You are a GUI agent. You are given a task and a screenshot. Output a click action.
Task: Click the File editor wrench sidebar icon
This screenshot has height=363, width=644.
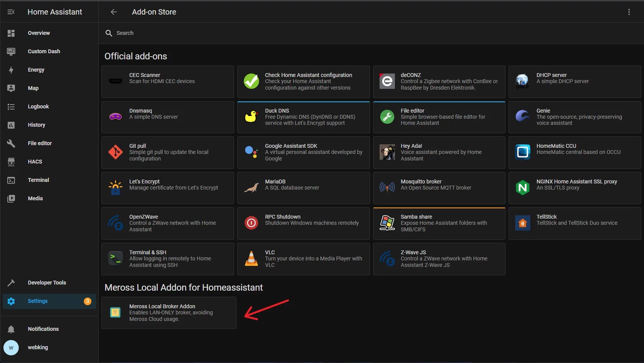point(11,143)
